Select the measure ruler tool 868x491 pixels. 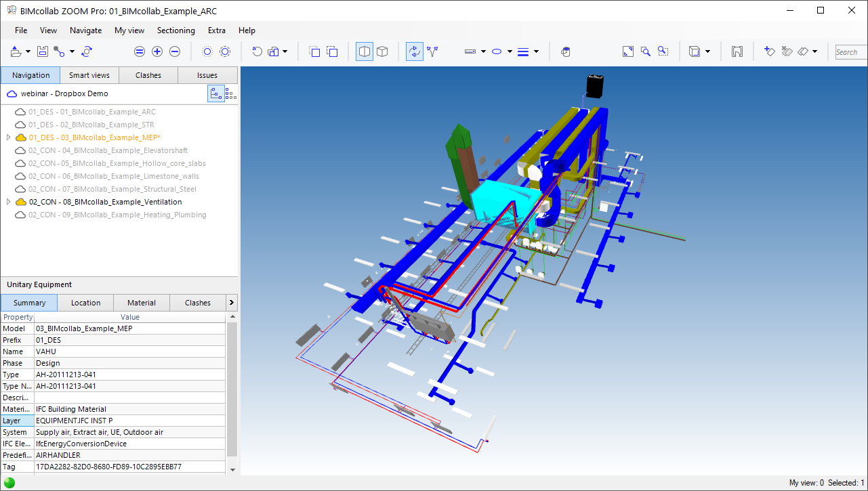[x=471, y=51]
